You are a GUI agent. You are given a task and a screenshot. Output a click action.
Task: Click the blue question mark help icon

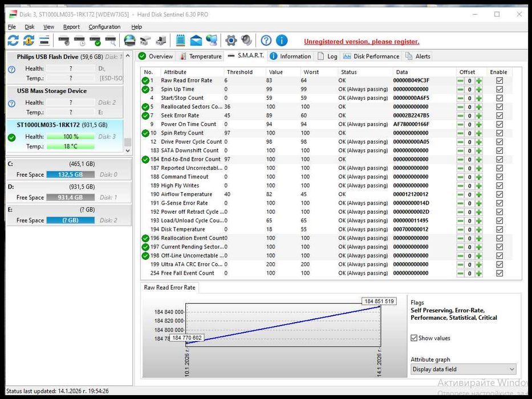tap(266, 40)
